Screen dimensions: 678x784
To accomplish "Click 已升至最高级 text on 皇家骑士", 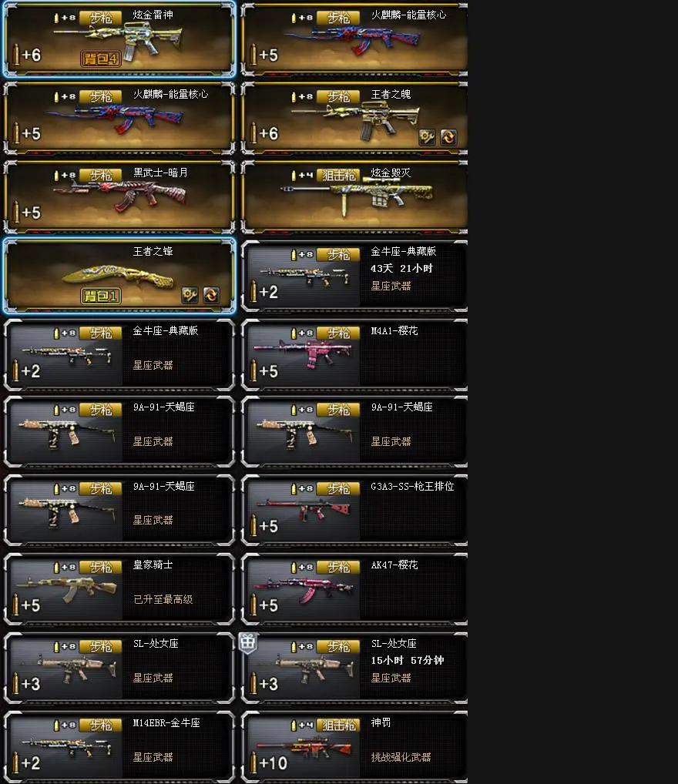I will pos(163,599).
